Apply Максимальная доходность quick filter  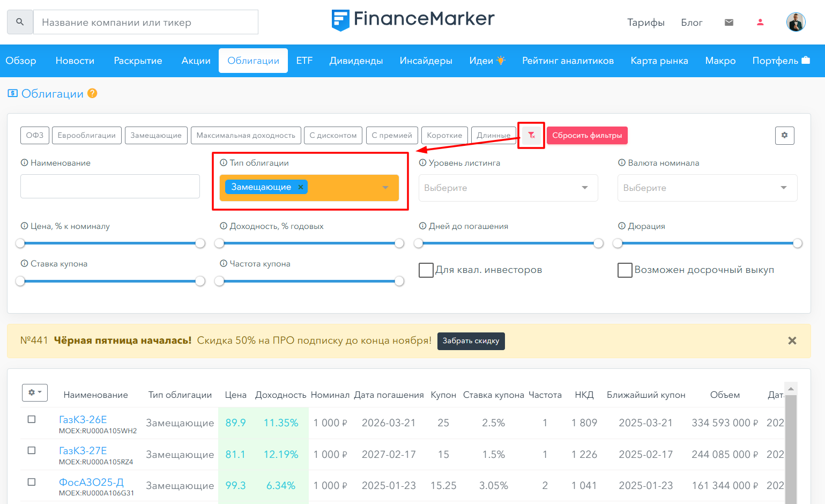(246, 135)
